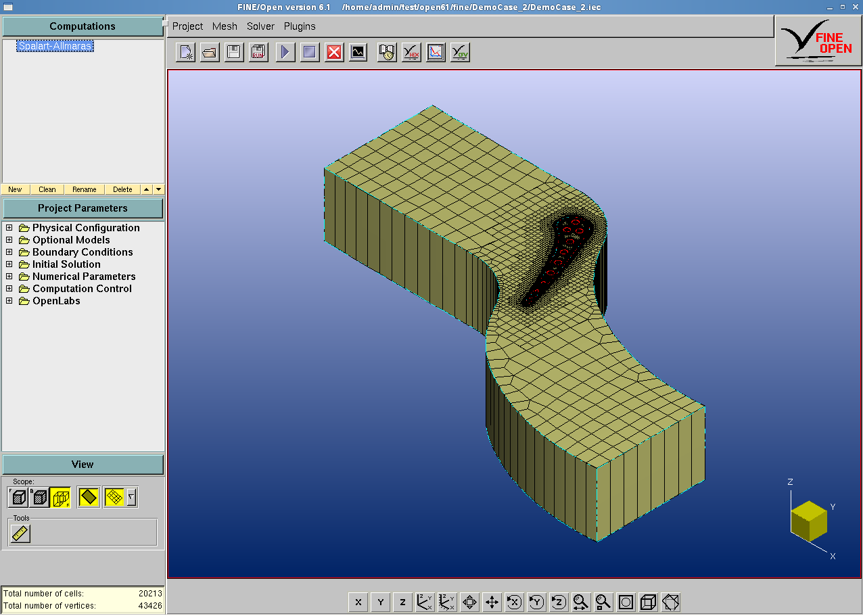The height and width of the screenshot is (616, 863).
Task: Rotate view around Z axis icon
Action: (x=559, y=602)
